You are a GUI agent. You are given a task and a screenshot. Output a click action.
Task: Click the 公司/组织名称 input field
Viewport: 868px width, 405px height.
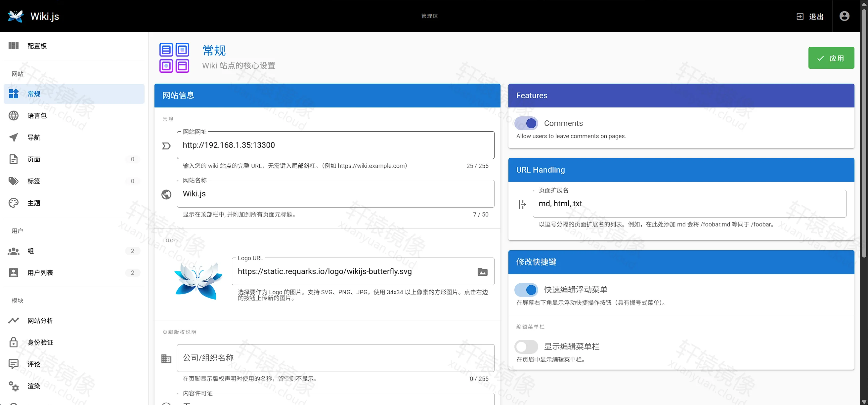click(x=336, y=358)
